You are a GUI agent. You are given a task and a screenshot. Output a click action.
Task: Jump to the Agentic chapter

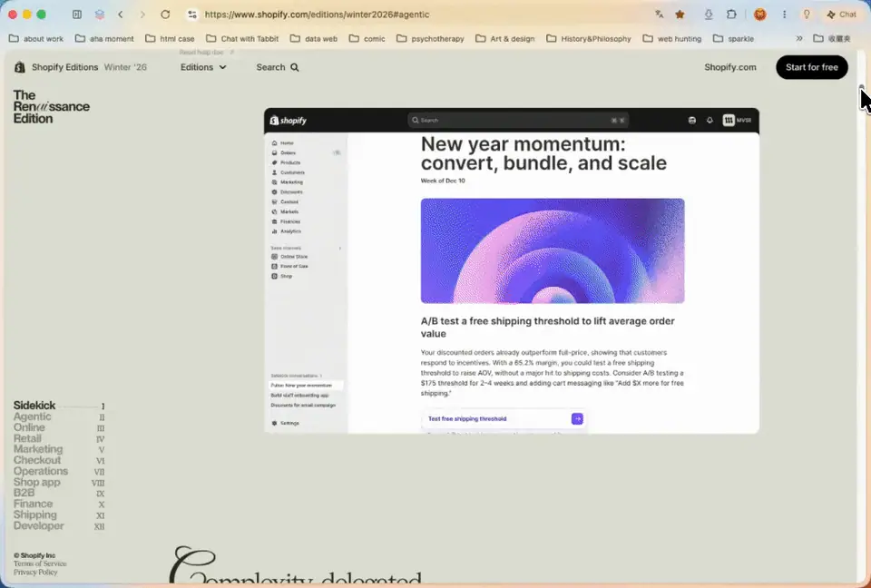[58, 416]
